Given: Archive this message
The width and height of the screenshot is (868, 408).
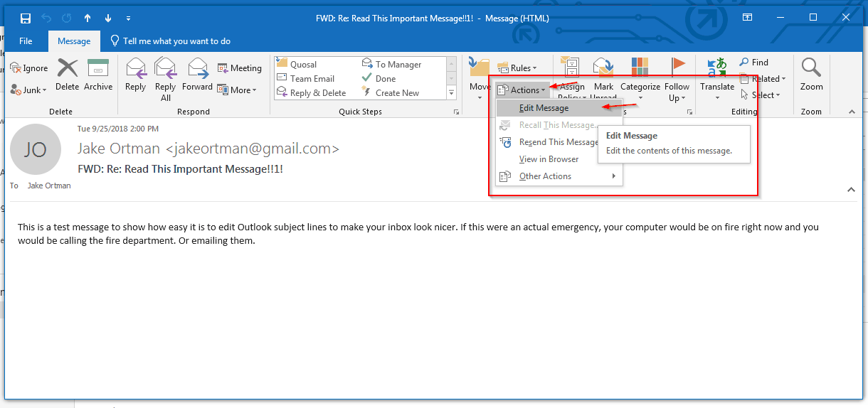Looking at the screenshot, I should [98, 75].
